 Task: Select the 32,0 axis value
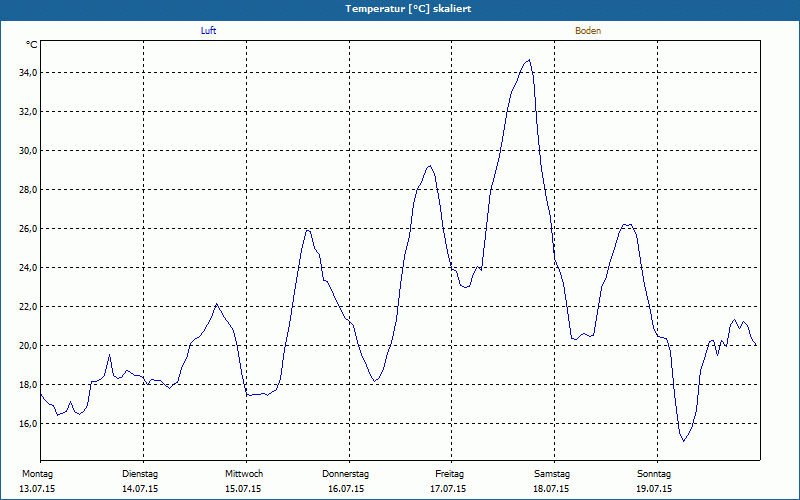point(28,111)
